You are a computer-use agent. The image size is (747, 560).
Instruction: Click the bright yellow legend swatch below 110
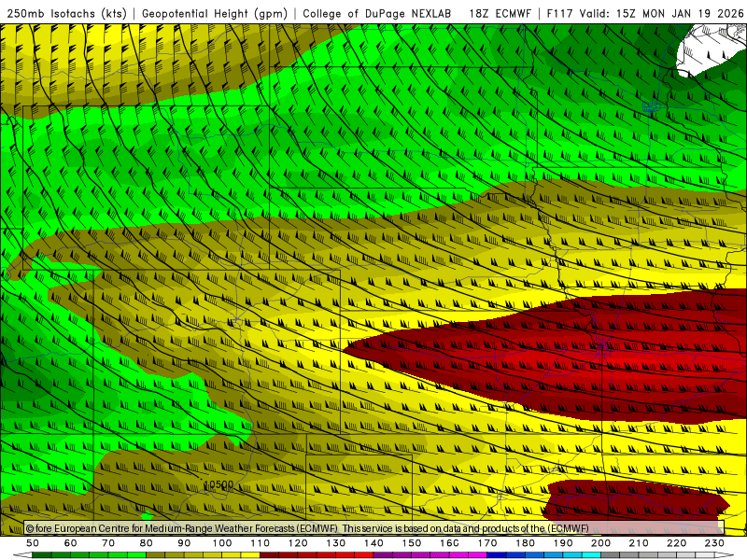click(250, 555)
